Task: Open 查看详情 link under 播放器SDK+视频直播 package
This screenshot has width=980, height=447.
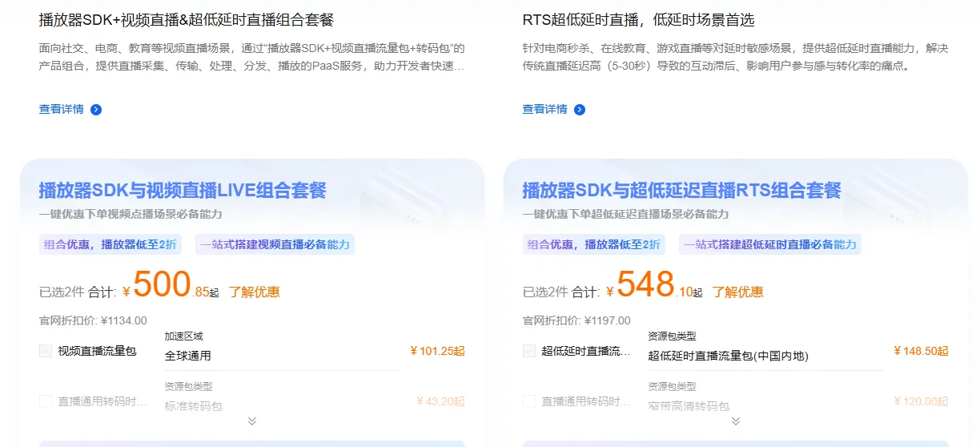Action: point(62,109)
